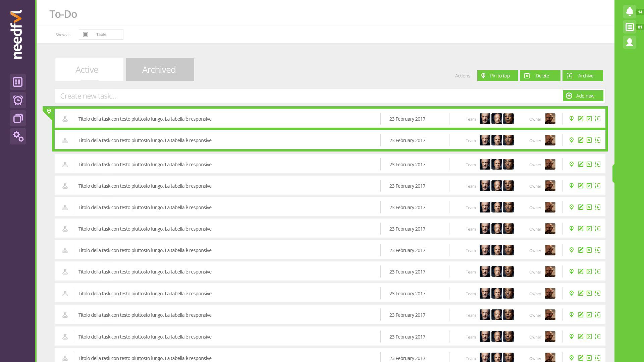
Task: Click archive icon on fourth task row
Action: 598,186
